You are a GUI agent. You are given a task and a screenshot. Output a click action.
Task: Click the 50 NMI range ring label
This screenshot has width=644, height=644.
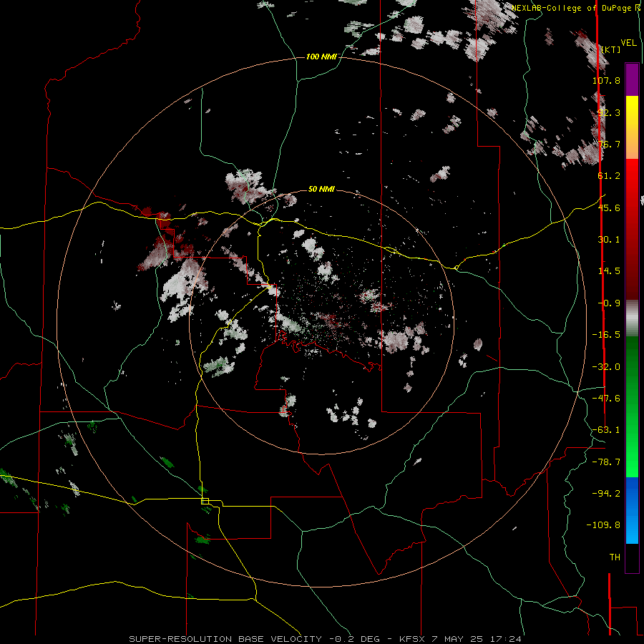click(x=321, y=190)
